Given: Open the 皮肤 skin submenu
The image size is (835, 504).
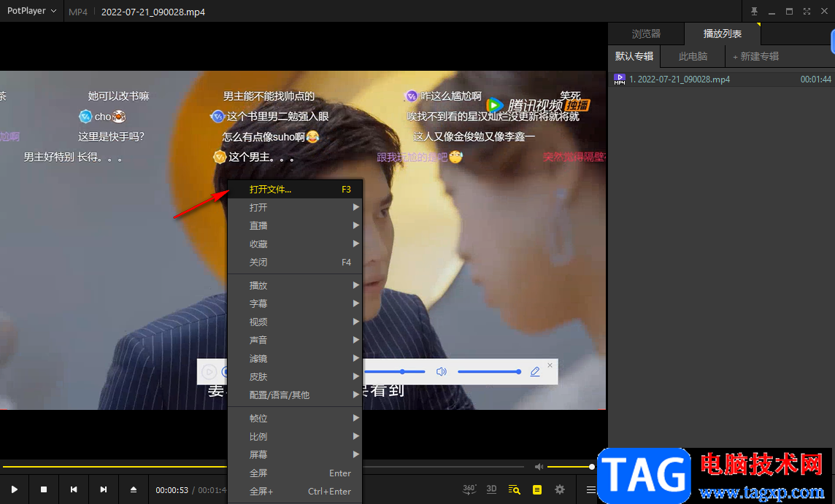Looking at the screenshot, I should 295,377.
